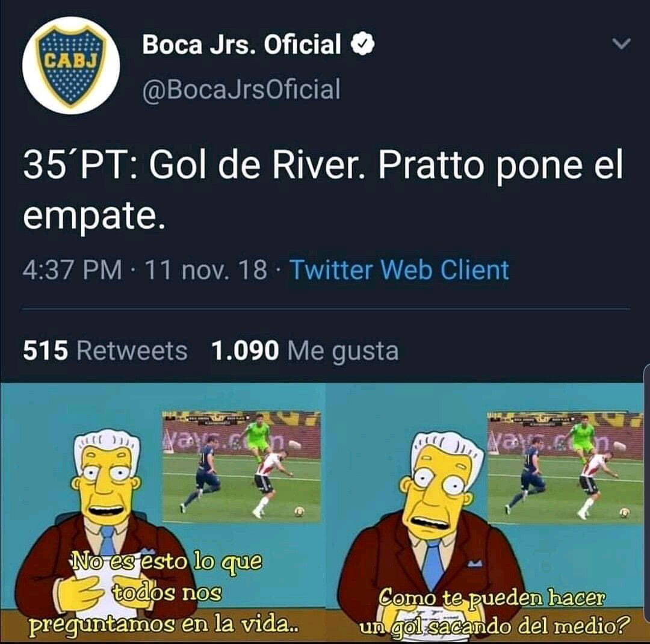Click the caption 'No es esto lo que todos nos'
This screenshot has width=650, height=644.
pos(167,577)
